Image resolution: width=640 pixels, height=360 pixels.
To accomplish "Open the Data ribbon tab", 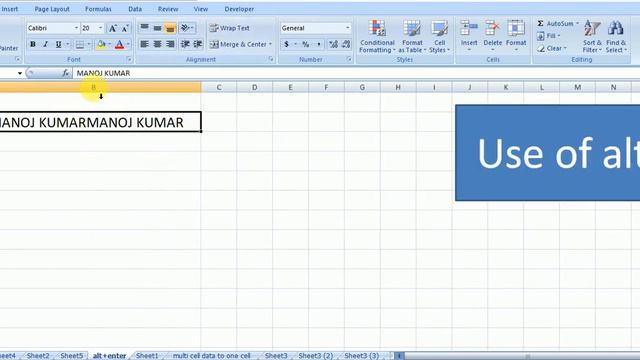I will [135, 9].
